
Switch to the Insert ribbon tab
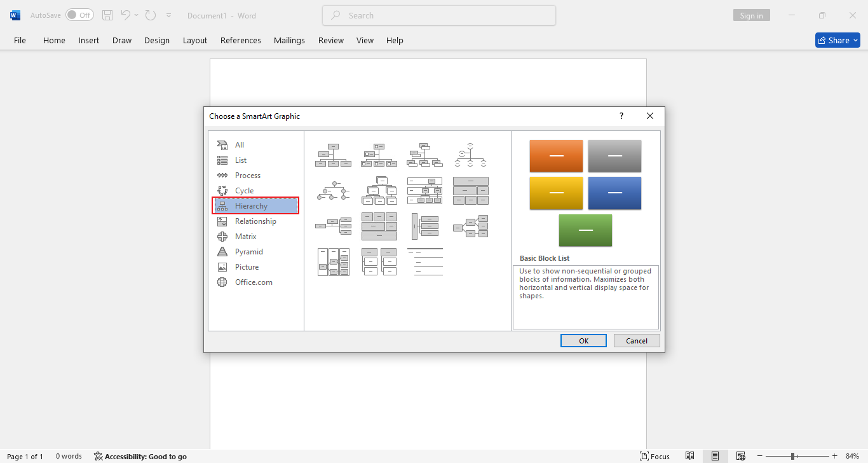pyautogui.click(x=88, y=40)
